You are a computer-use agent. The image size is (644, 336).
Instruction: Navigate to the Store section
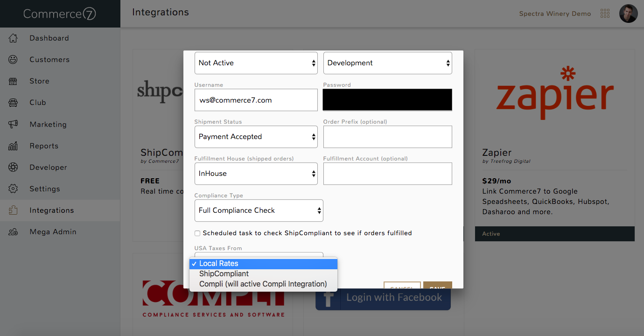click(39, 81)
